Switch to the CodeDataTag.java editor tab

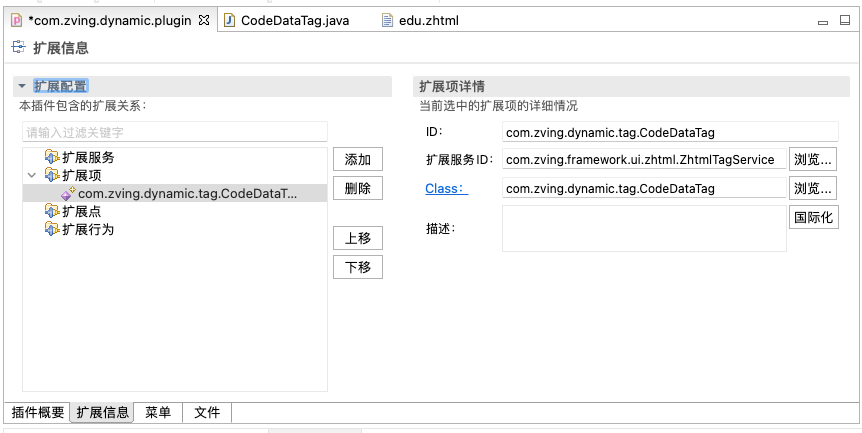click(x=289, y=20)
